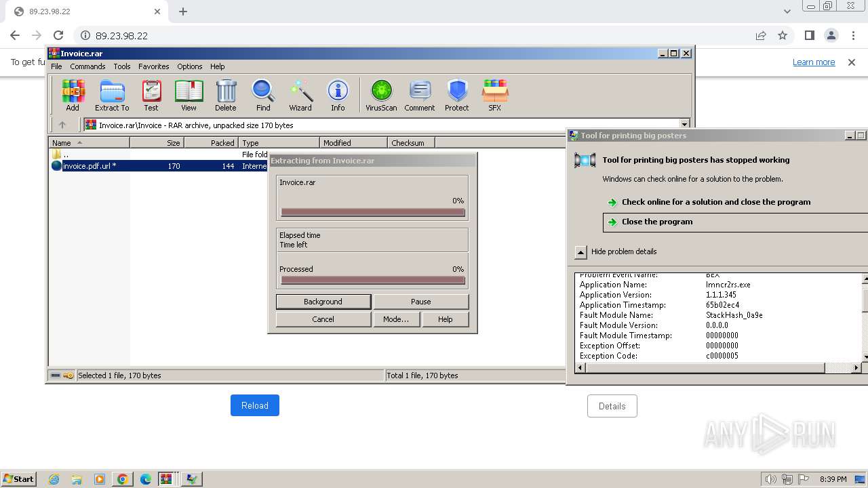Open a new browser tab
The height and width of the screenshot is (488, 868).
tap(183, 12)
